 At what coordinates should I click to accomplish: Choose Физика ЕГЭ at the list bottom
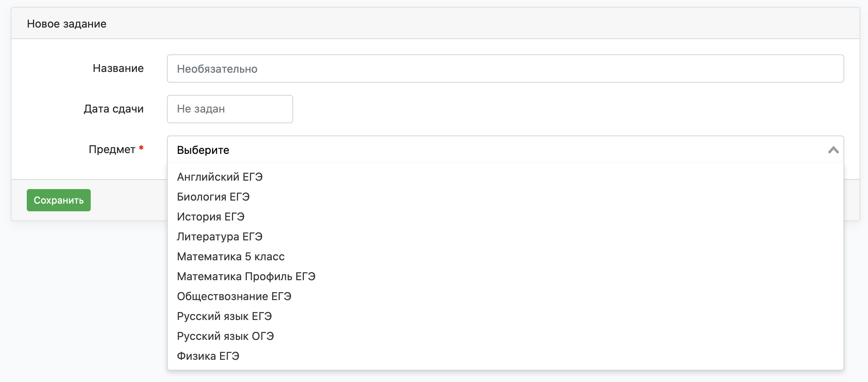pos(505,356)
